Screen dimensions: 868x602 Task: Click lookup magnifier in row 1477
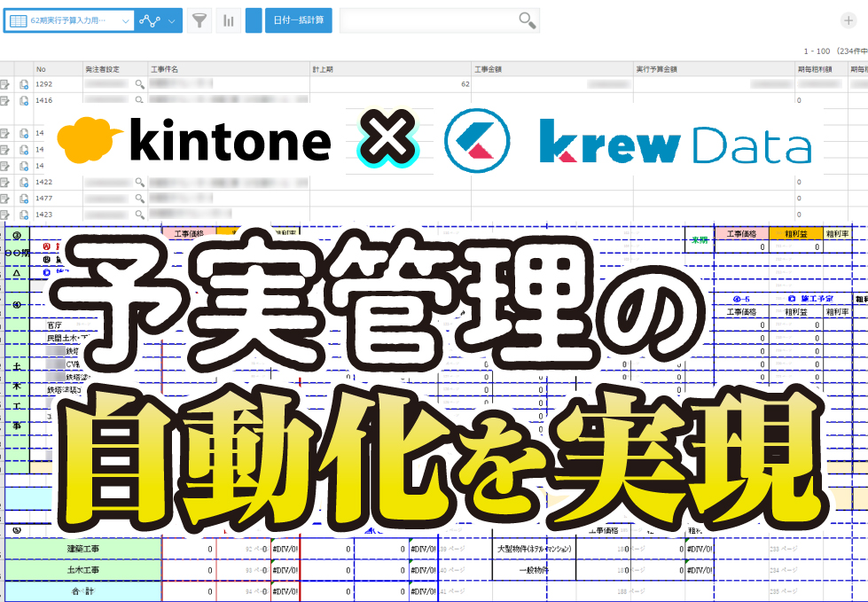click(139, 198)
